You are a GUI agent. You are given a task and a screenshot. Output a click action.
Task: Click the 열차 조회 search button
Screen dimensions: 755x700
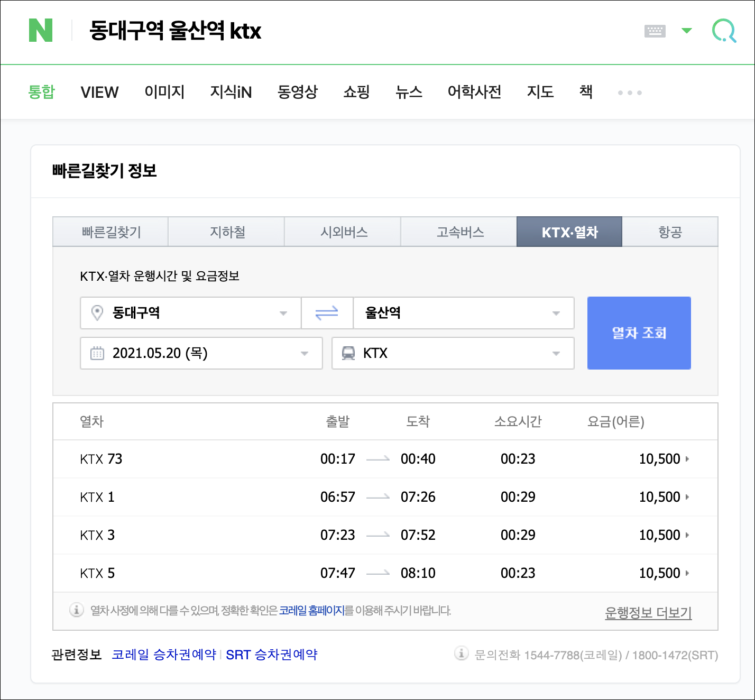click(639, 333)
